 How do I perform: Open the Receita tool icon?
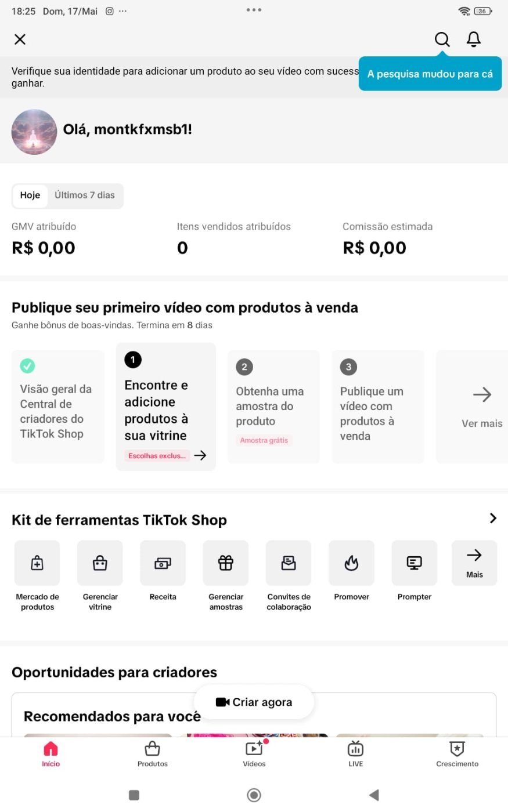pyautogui.click(x=163, y=563)
